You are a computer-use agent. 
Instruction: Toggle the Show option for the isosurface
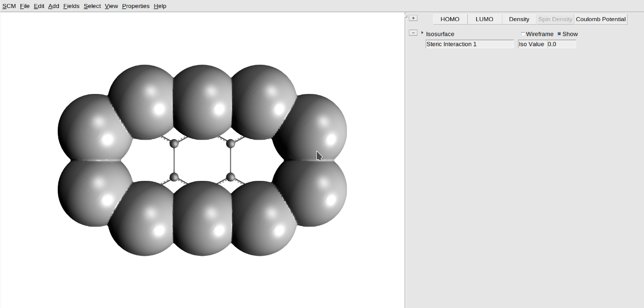click(559, 34)
